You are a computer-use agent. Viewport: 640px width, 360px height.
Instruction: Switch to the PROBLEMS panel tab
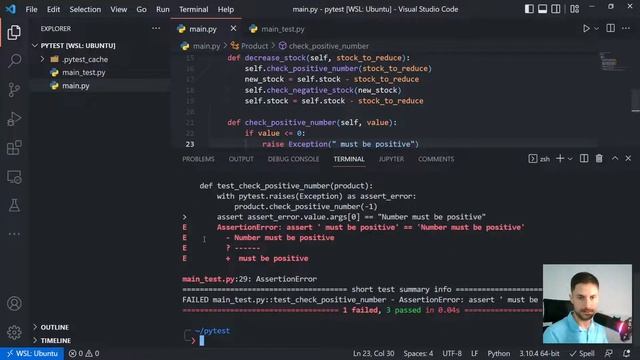[x=198, y=159]
